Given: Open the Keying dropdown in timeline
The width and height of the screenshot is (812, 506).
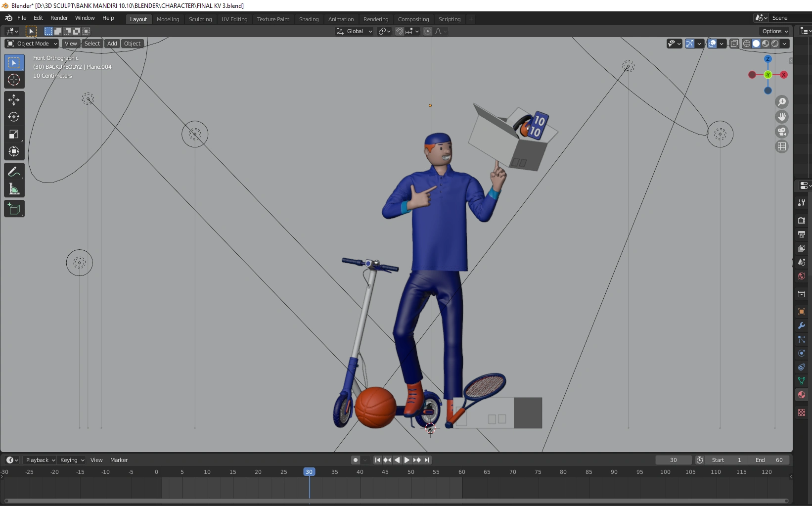Looking at the screenshot, I should (72, 460).
